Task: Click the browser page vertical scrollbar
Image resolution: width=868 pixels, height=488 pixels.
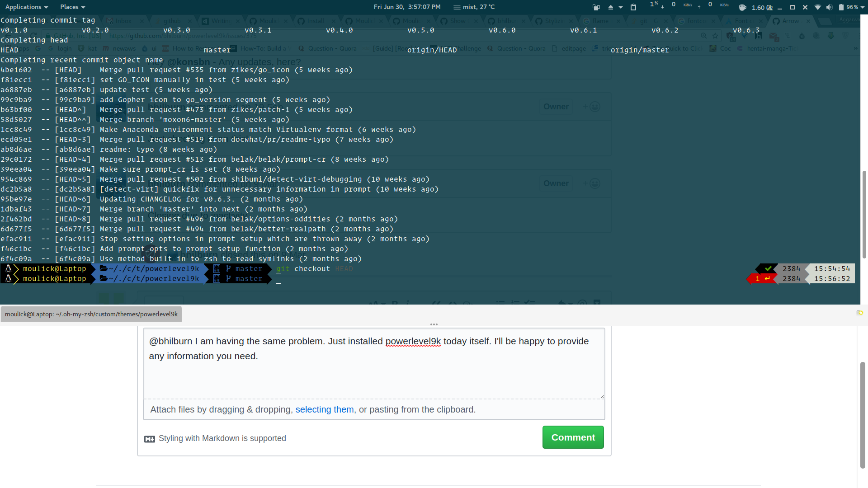Action: [x=863, y=415]
